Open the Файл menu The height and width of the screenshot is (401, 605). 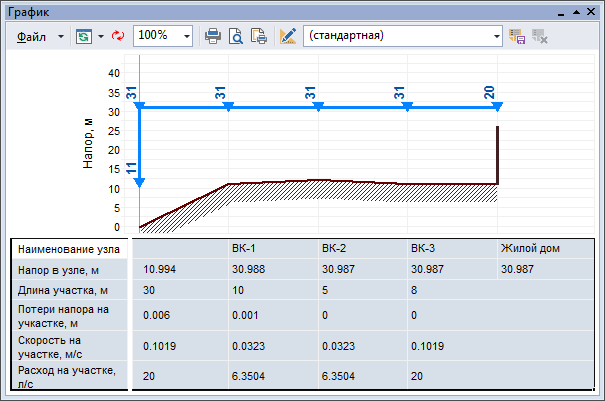point(31,35)
